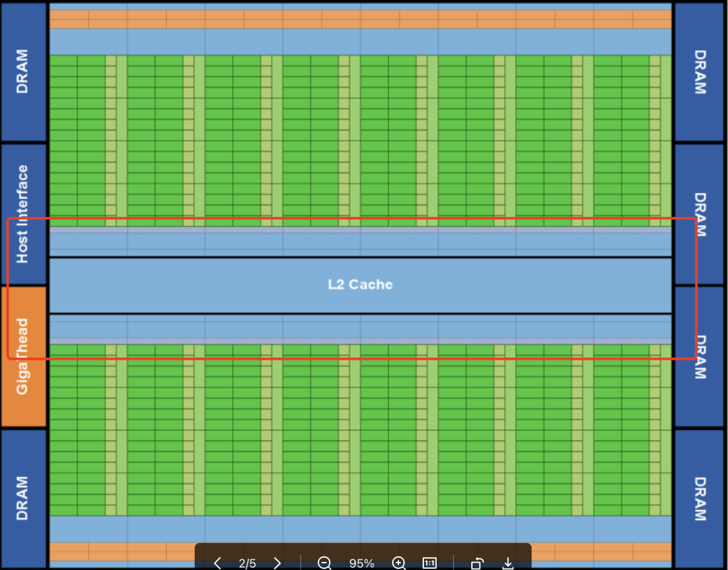Click the L2 Cache label in the diagram

[360, 284]
